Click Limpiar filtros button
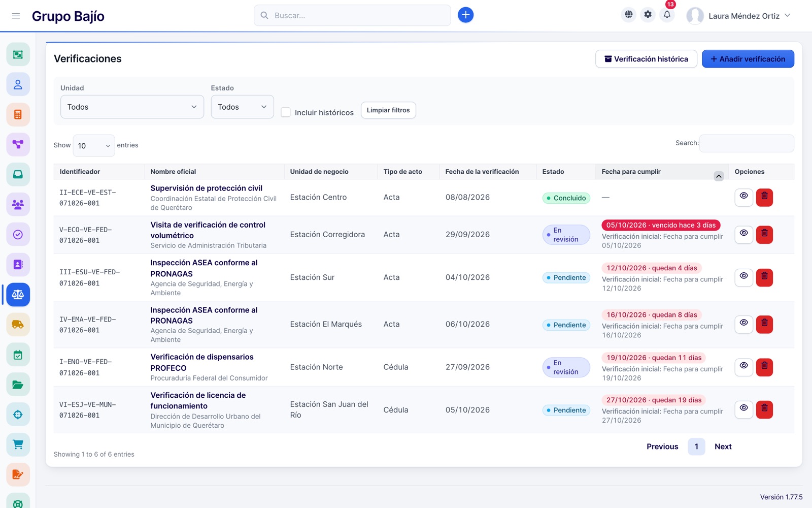The width and height of the screenshot is (812, 508). click(x=388, y=110)
